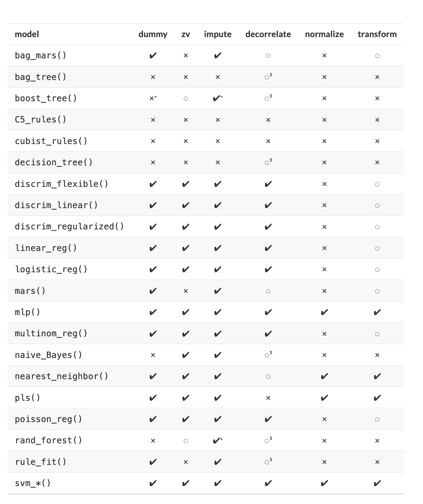Click the boost_tree() dummy cross with plus
The height and width of the screenshot is (504, 423).
click(153, 98)
